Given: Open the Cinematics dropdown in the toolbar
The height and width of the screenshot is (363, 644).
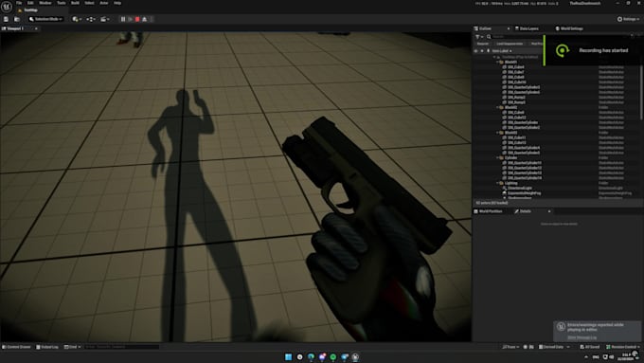Looking at the screenshot, I should click(105, 19).
